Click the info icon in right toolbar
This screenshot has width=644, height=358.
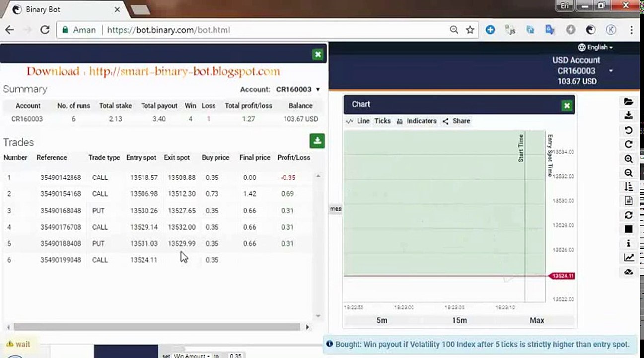click(x=628, y=244)
